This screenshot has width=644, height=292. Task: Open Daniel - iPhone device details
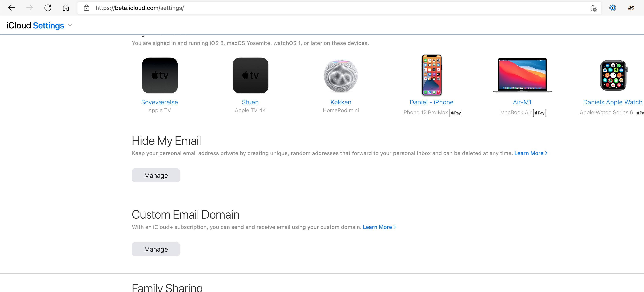pos(432,86)
